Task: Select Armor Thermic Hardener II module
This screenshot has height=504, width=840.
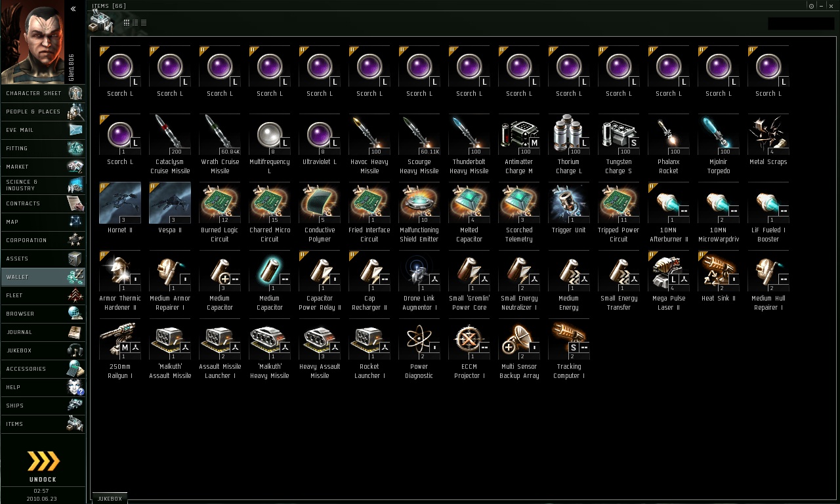Action: 120,281
